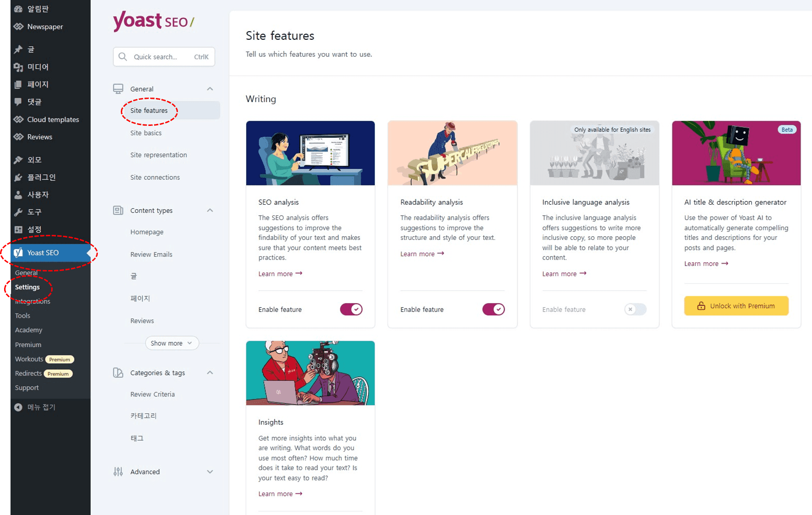
Task: Click Learn more under Inclusive language analysis
Action: click(564, 274)
